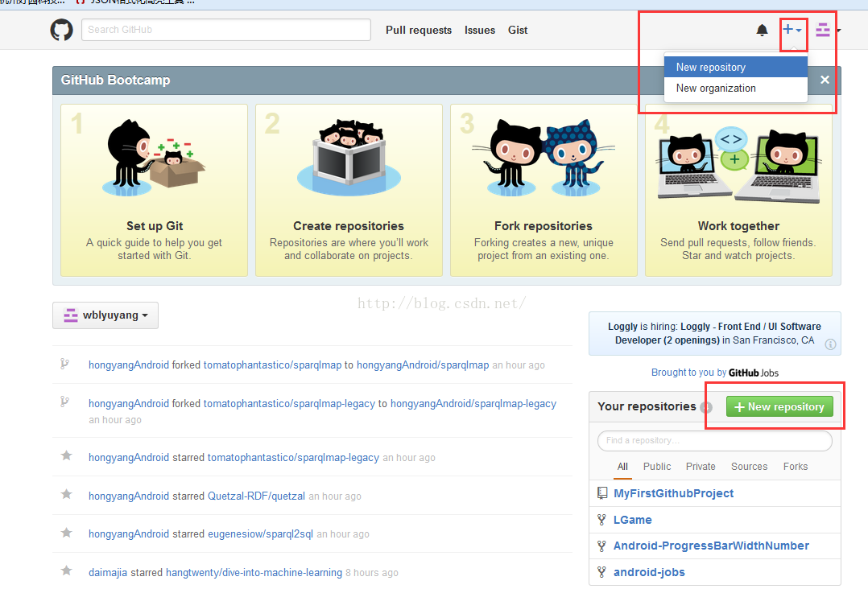Open eugenesiow/sparql2sql repository link
This screenshot has height=589, width=868.
(x=260, y=533)
